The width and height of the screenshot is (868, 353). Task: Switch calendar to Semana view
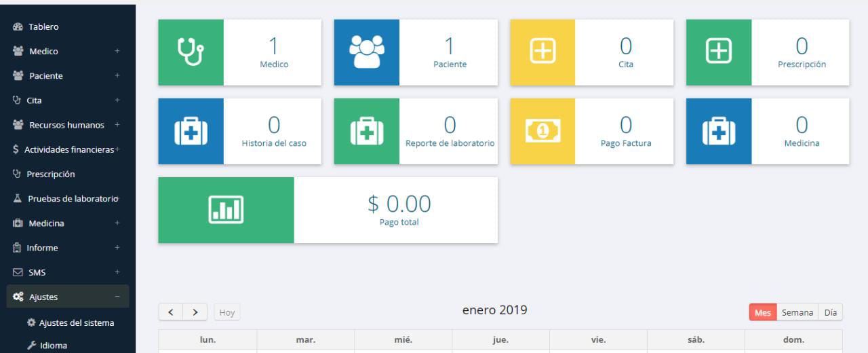(797, 312)
